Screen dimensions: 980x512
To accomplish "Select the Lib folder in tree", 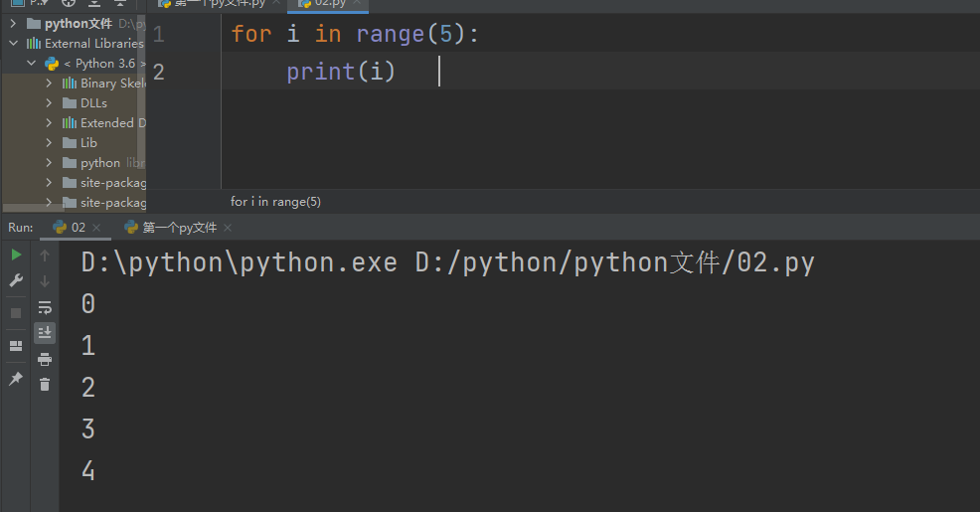I will pyautogui.click(x=88, y=142).
